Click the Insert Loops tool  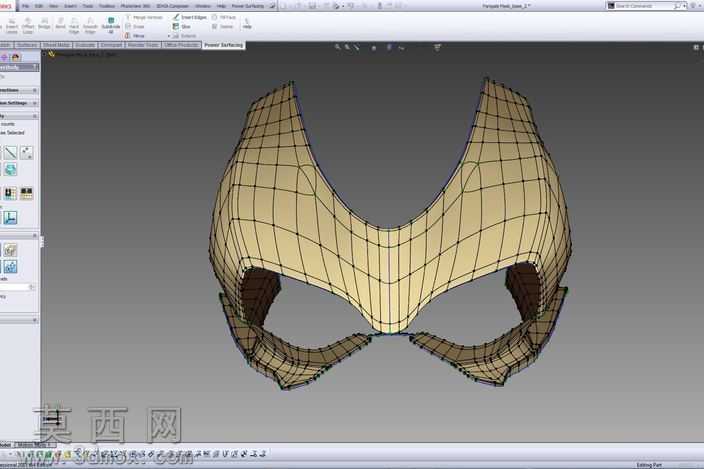coord(12,26)
